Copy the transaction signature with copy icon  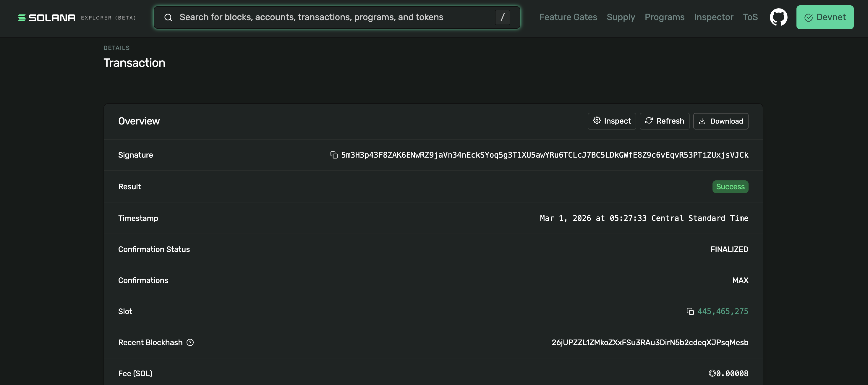(x=333, y=155)
